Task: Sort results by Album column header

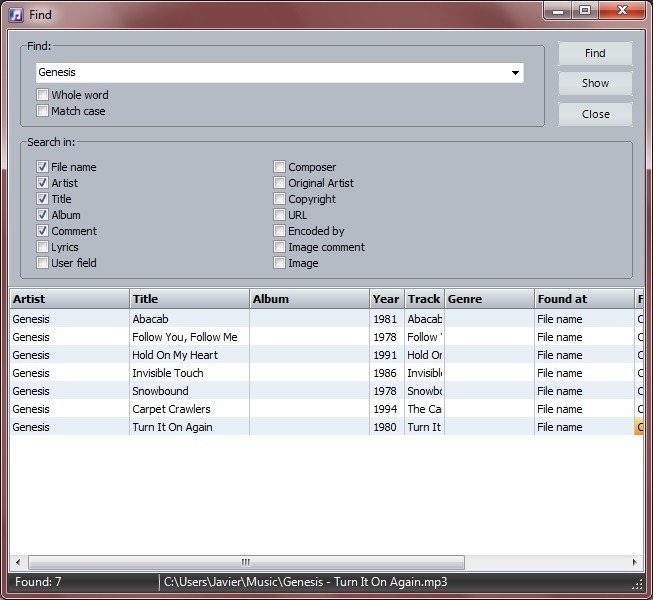Action: tap(309, 299)
